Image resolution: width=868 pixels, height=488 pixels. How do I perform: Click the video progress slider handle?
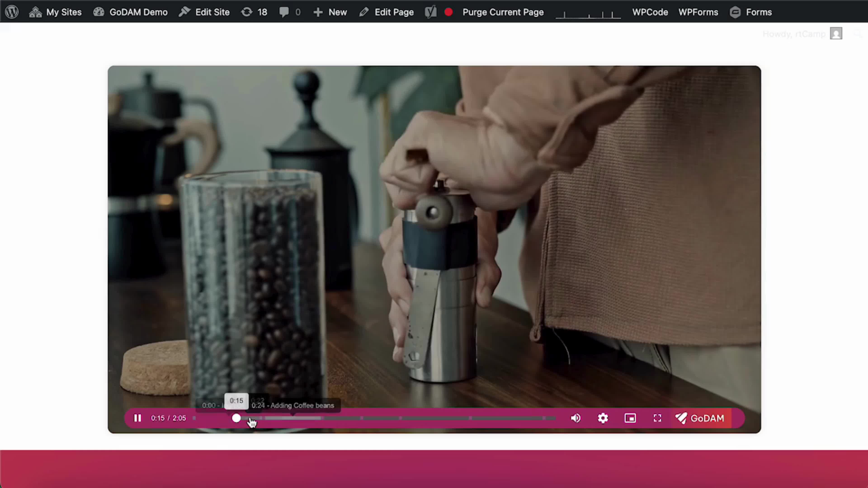236,418
